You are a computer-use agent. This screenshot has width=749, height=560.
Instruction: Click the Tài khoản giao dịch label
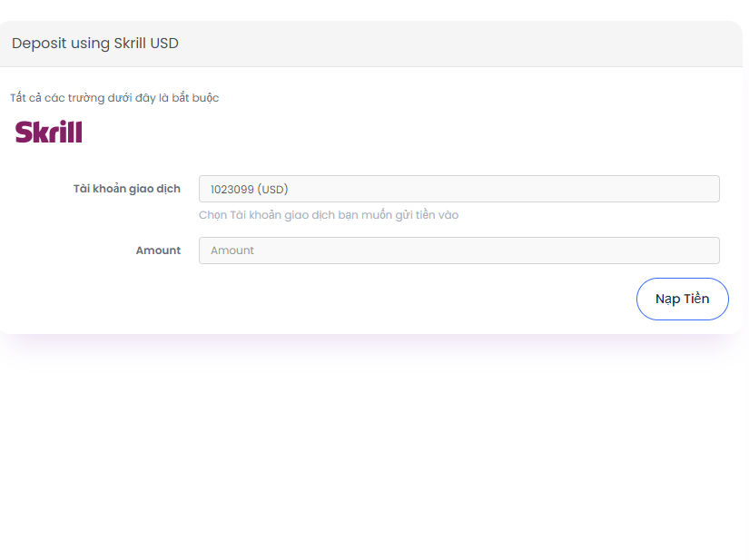coord(126,189)
